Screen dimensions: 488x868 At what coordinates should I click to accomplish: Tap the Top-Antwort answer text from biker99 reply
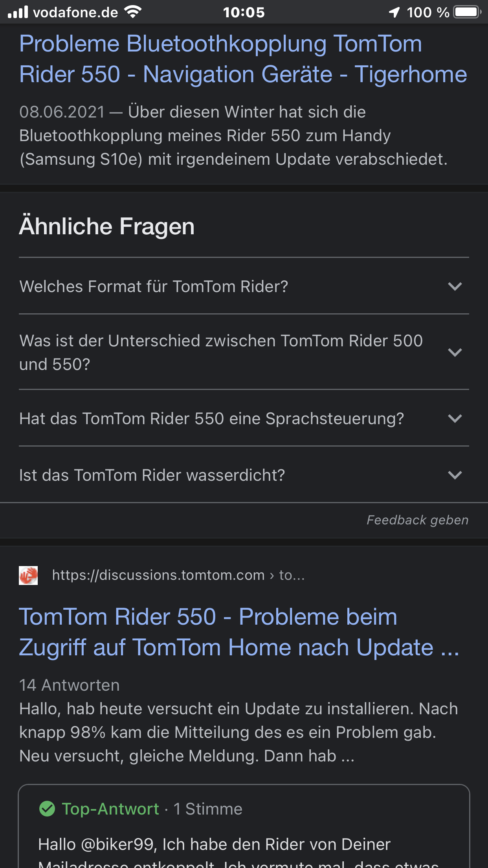pos(214,844)
